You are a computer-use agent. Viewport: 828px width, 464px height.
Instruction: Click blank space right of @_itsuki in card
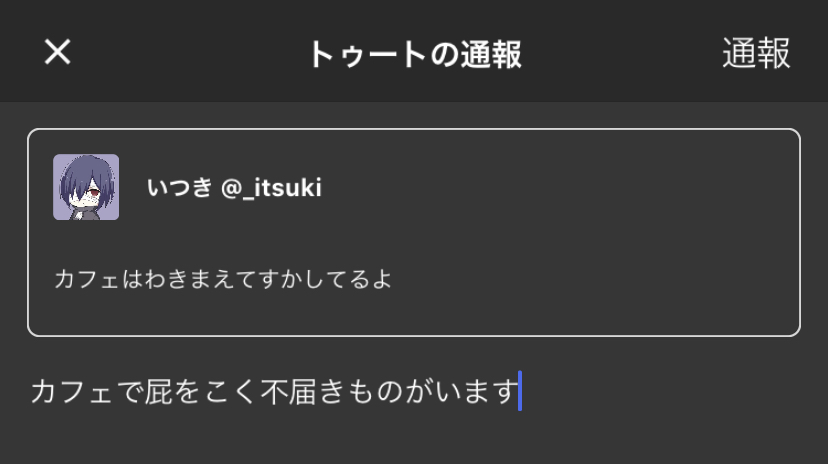coord(560,187)
